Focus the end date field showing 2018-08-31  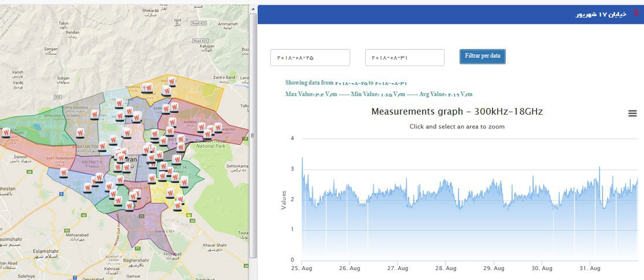click(x=405, y=58)
